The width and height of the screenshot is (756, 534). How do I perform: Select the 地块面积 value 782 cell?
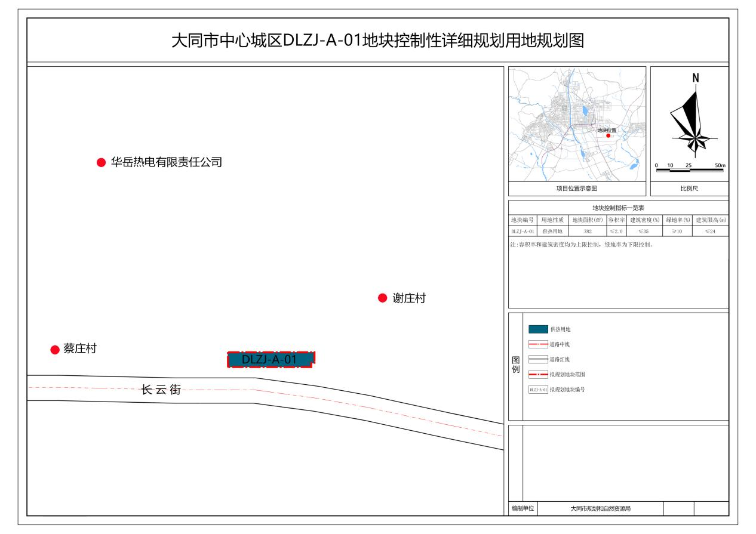[588, 231]
